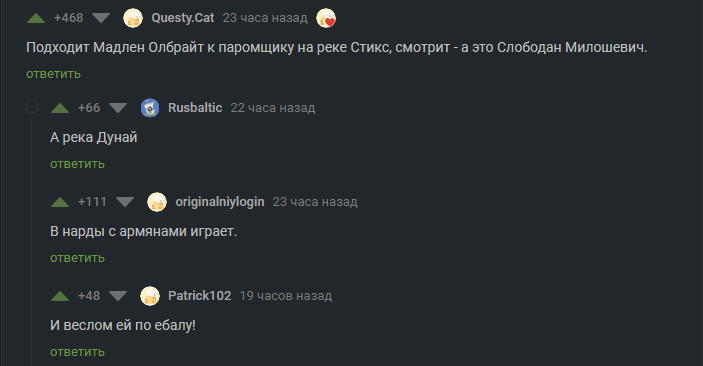Screen dimensions: 703x366
Task: Open the Questy.Cat username profile
Action: tap(182, 18)
